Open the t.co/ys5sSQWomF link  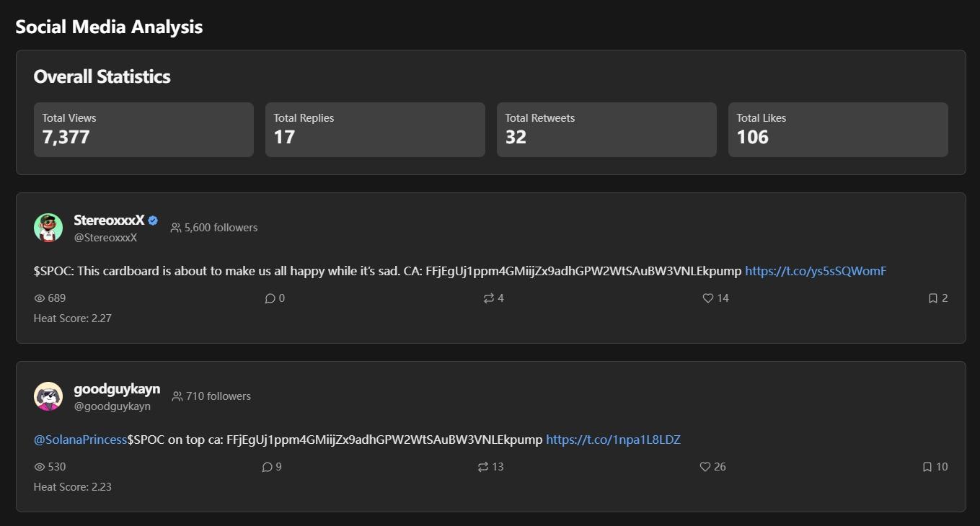pos(815,271)
